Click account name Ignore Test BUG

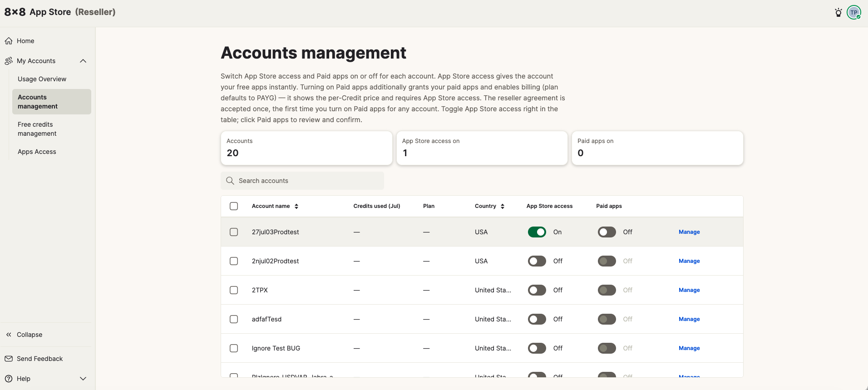tap(276, 348)
